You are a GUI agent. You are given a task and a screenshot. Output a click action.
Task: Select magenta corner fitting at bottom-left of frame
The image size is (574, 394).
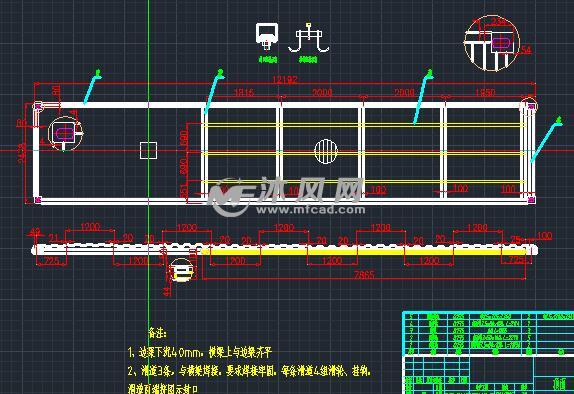[x=37, y=200]
